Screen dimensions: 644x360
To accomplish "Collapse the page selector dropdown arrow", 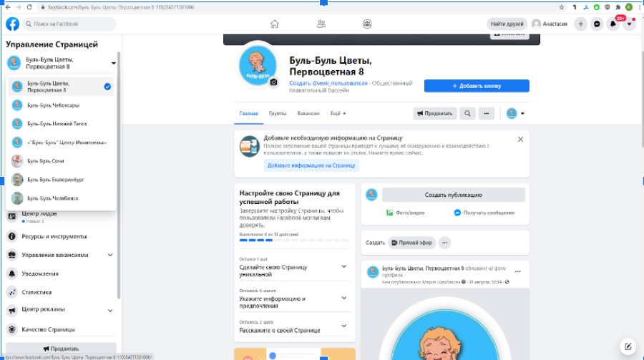I will (113, 63).
